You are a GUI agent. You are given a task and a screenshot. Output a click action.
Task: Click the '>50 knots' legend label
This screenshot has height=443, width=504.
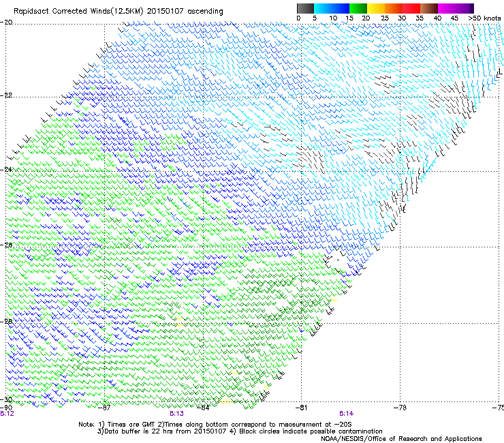[x=484, y=18]
